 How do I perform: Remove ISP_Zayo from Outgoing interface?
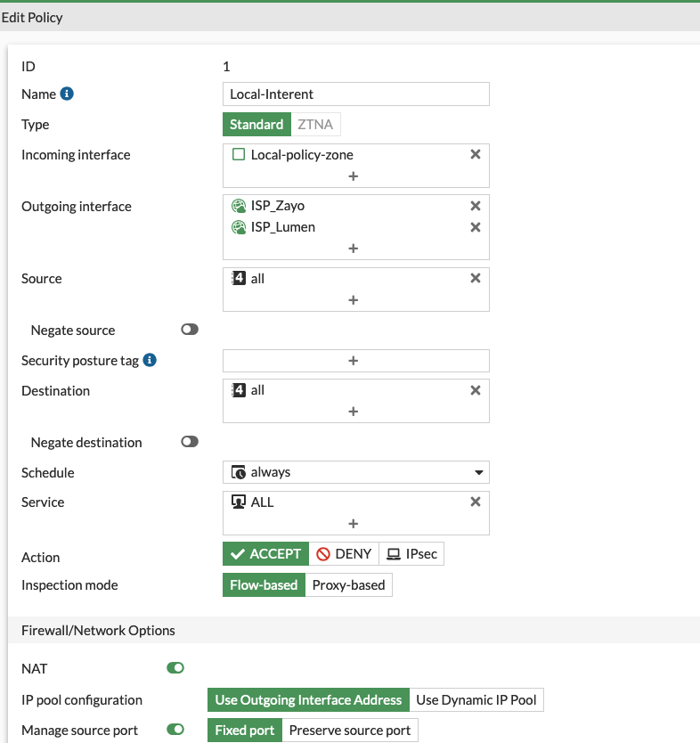[x=476, y=206]
